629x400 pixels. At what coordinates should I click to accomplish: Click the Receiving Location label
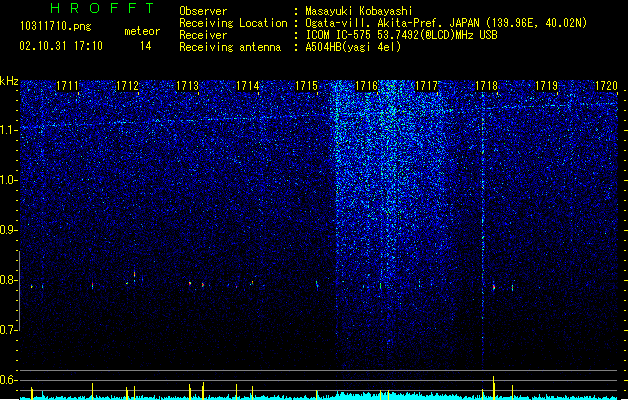pos(233,23)
